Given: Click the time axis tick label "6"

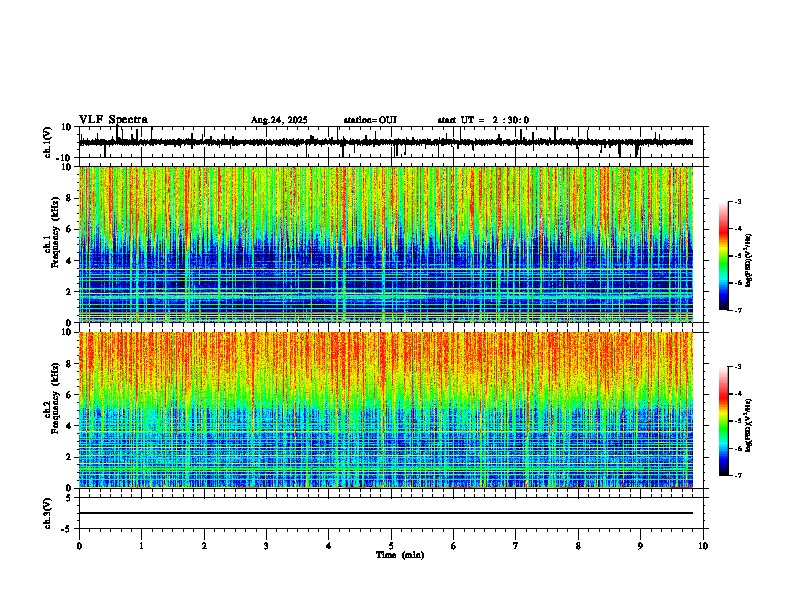Looking at the screenshot, I should click(454, 546).
